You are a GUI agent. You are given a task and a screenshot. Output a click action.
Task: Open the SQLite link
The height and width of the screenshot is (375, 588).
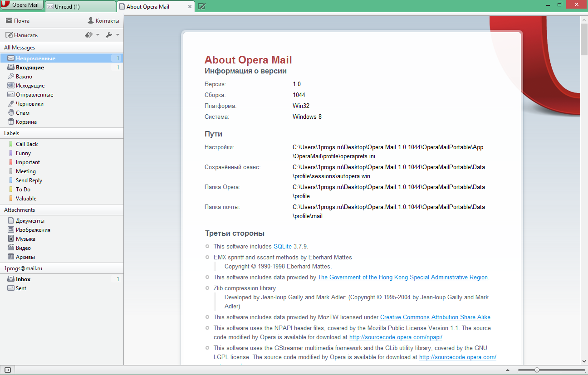283,247
